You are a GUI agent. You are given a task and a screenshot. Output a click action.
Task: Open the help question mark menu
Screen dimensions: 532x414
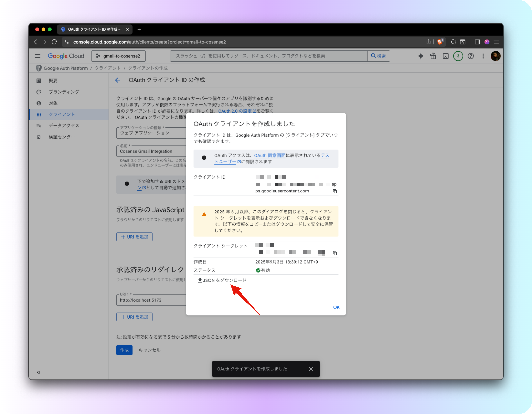coord(471,56)
